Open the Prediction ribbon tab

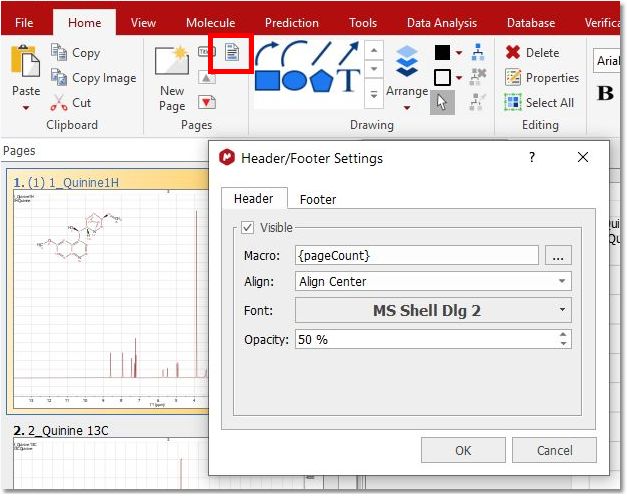pos(292,23)
